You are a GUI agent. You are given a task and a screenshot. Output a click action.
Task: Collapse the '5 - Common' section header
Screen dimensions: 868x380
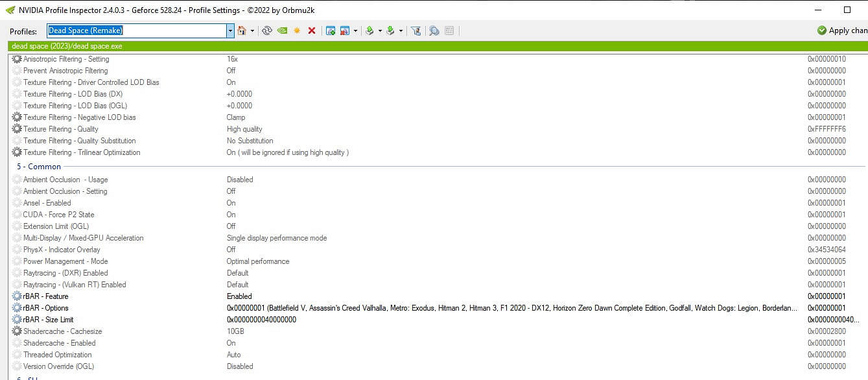tap(39, 167)
